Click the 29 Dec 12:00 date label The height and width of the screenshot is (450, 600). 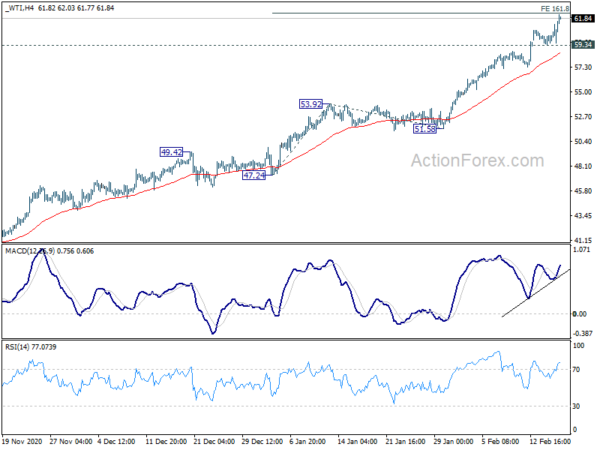click(x=262, y=441)
